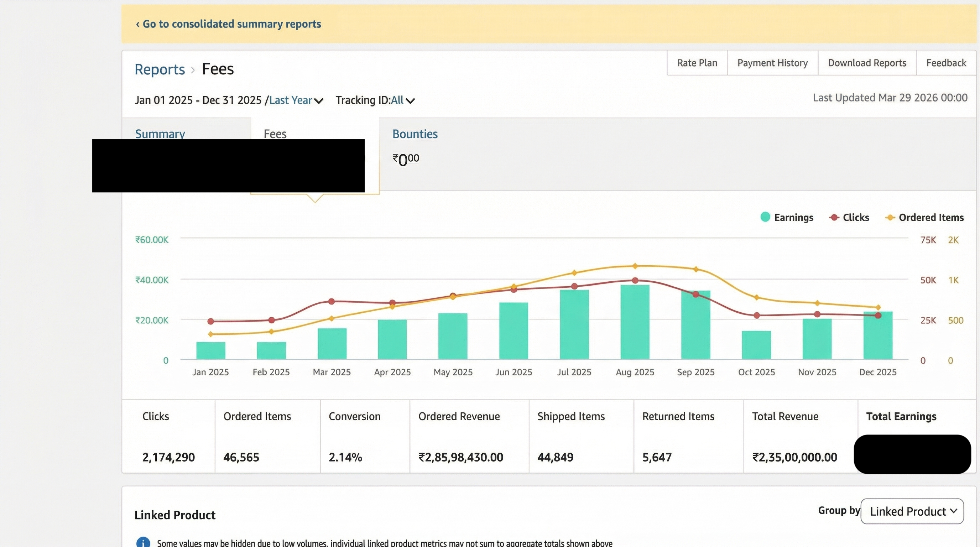Go to consolidated summary reports
Viewport: 980px width, 547px height.
tap(228, 24)
